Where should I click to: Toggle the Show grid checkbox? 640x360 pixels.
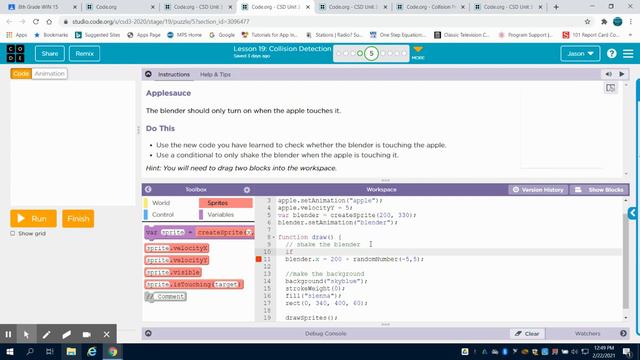point(13,233)
